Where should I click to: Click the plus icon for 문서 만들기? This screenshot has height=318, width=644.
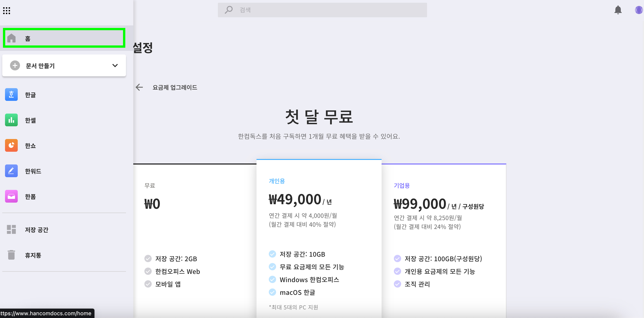point(15,65)
